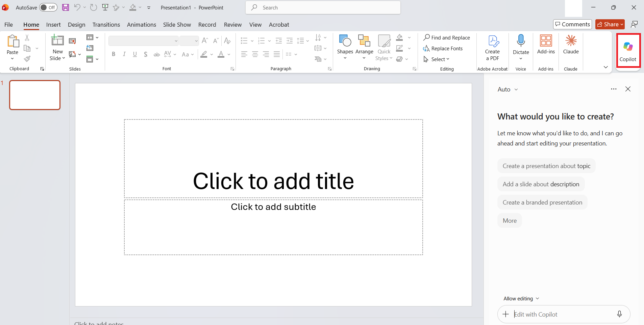Screen dimensions: 644x325
Task: Click Create a PDF in Adobe Acrobat group
Action: click(x=492, y=48)
